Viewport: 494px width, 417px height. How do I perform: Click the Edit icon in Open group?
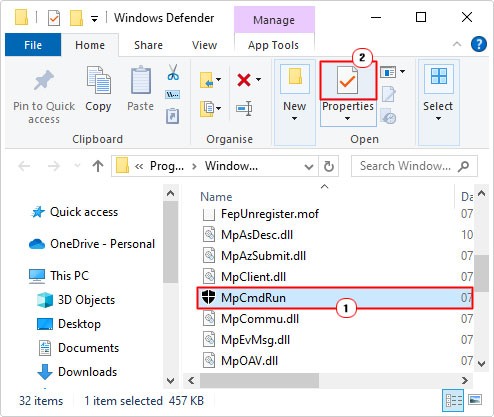click(x=388, y=94)
